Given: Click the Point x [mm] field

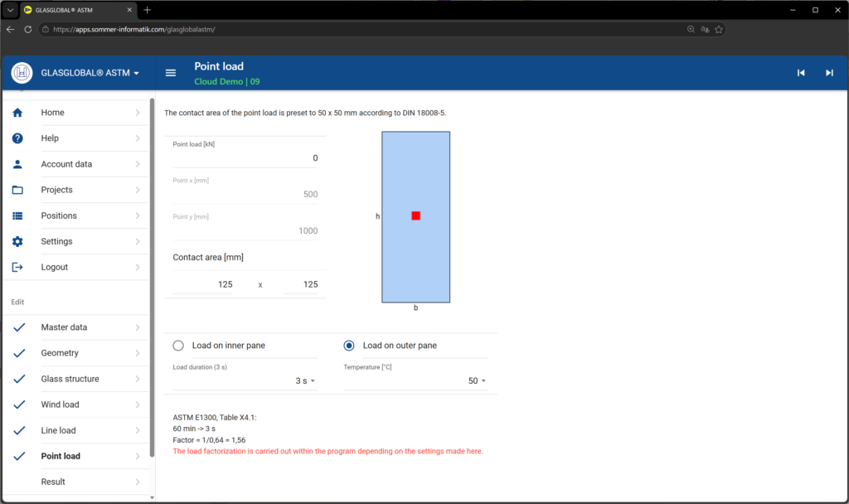Looking at the screenshot, I should [x=245, y=194].
